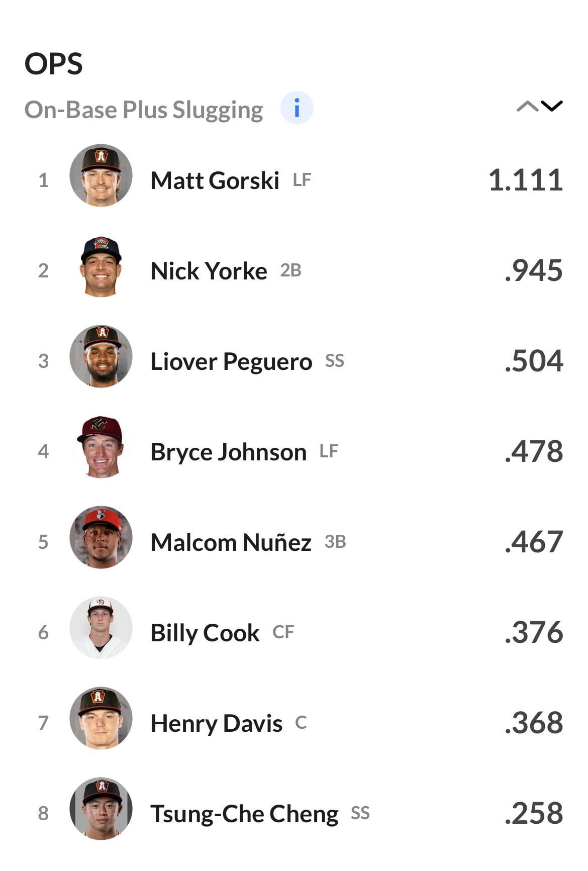Tap the Malcom Nuñez name link
588x871 pixels.
(x=231, y=542)
